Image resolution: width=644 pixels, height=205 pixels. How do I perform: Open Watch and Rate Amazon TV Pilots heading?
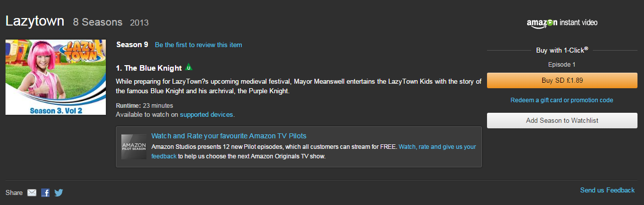tap(229, 136)
